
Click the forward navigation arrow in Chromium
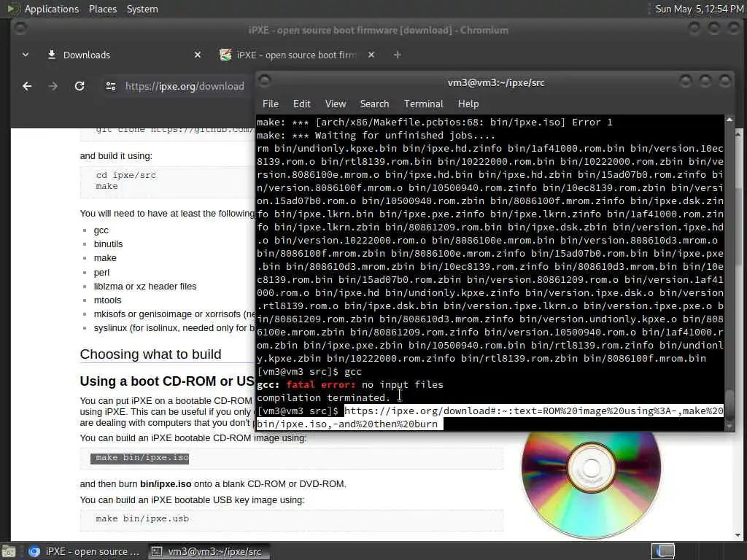[x=53, y=86]
